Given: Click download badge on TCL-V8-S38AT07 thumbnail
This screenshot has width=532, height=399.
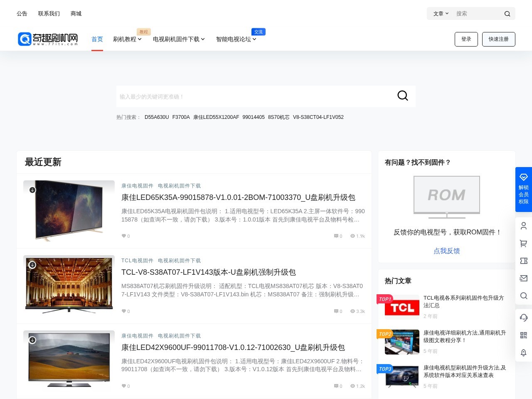Looking at the screenshot, I should tap(32, 265).
